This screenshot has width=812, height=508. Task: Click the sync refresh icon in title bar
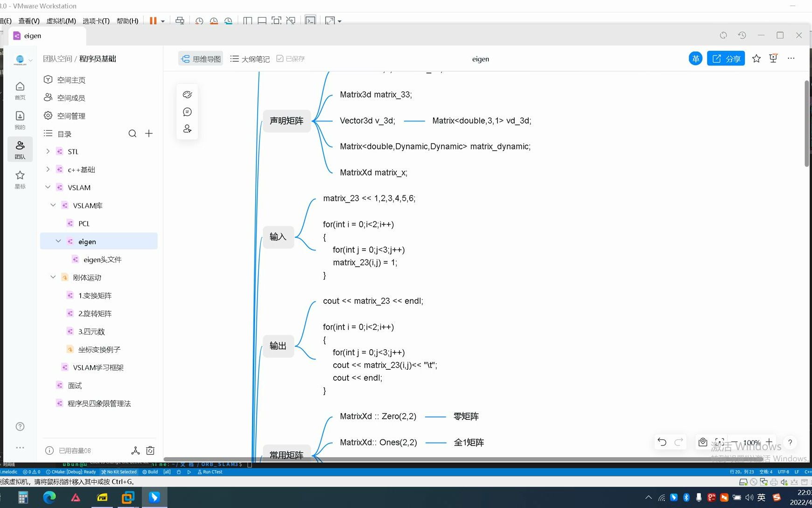pyautogui.click(x=723, y=35)
